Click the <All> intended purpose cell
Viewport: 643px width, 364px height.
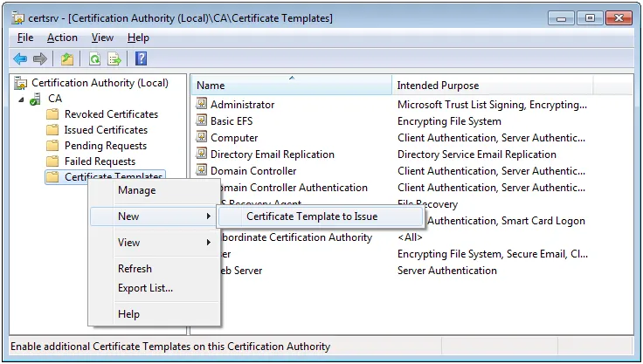tap(410, 237)
